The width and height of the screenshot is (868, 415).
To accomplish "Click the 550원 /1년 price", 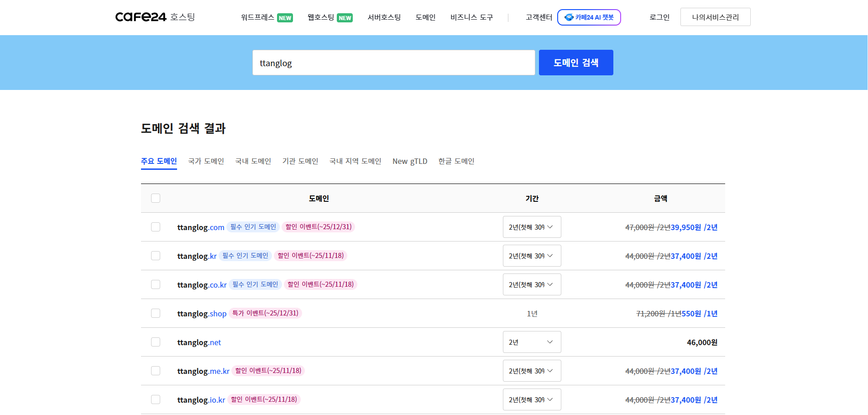I will (700, 314).
